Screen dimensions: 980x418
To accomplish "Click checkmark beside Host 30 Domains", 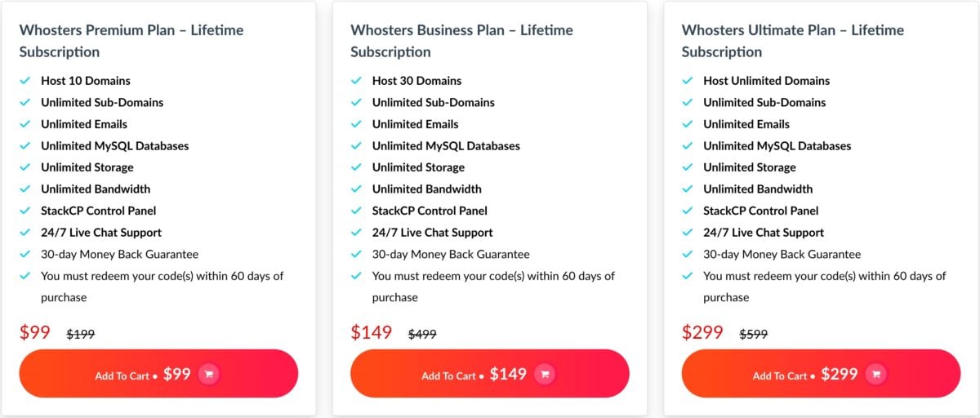I will pyautogui.click(x=356, y=81).
